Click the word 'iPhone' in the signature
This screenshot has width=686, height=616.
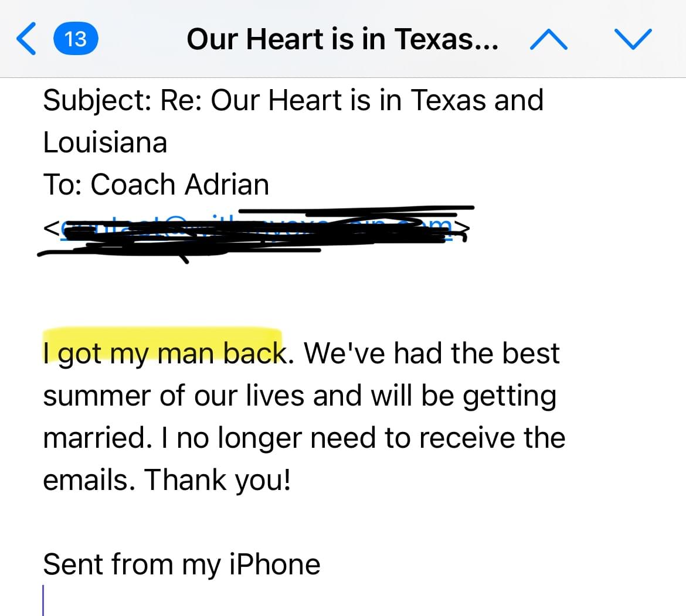(275, 564)
